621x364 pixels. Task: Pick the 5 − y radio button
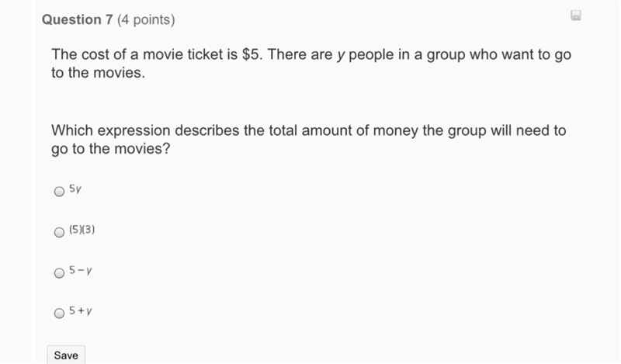(x=59, y=273)
